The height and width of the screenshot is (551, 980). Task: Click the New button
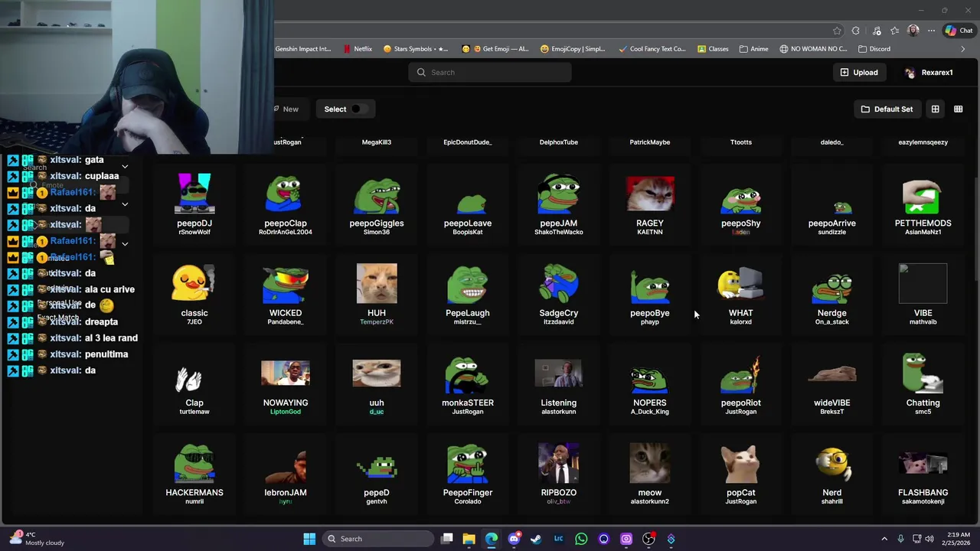[x=286, y=109]
